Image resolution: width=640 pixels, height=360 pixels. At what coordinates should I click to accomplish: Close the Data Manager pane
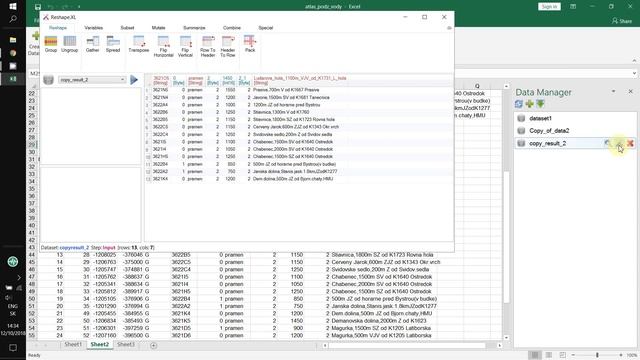[x=631, y=91]
